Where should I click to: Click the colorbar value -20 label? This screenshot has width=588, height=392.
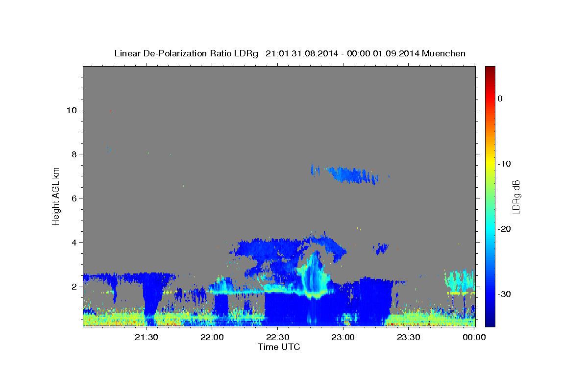click(504, 229)
